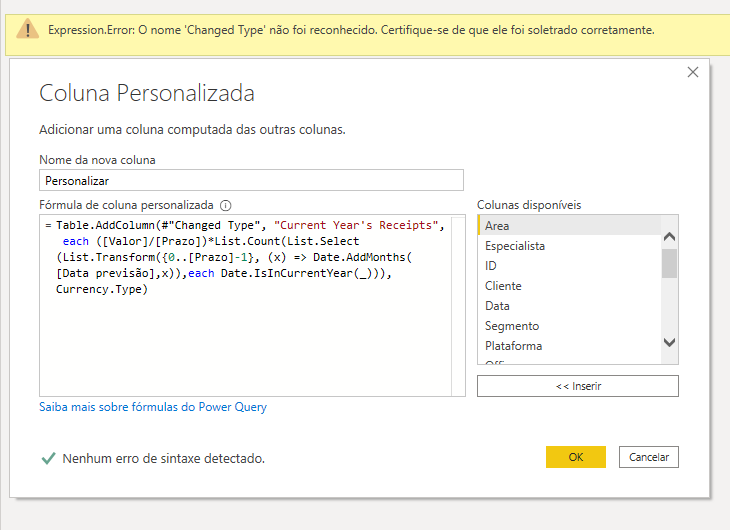Viewport: 730px width, 530px height.
Task: Select Area in available columns list
Action: pyautogui.click(x=569, y=226)
